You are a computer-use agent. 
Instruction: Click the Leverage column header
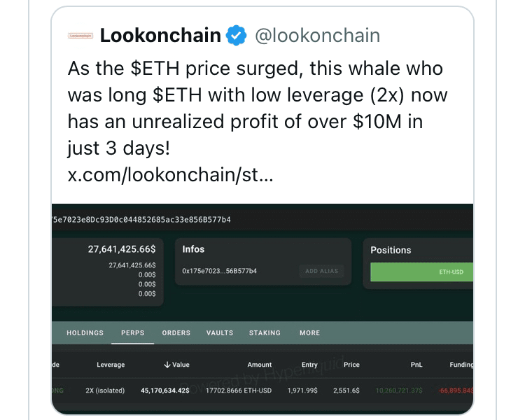point(111,365)
